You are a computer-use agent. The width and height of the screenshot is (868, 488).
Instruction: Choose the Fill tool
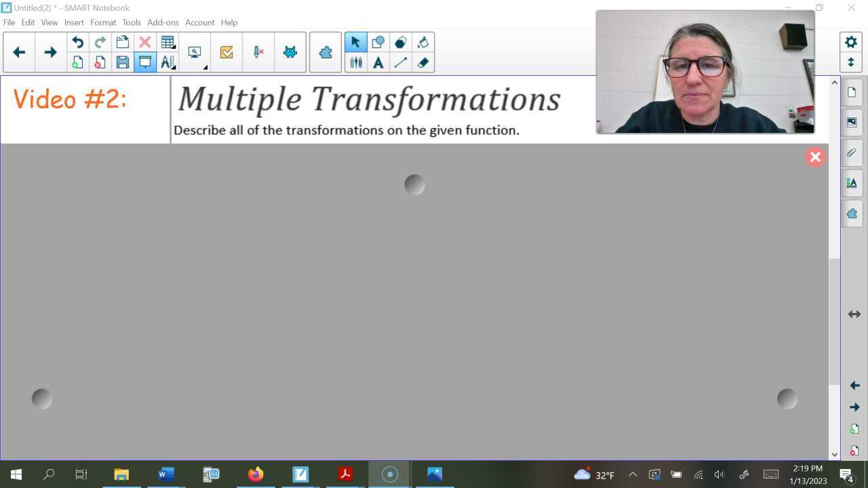pos(422,41)
